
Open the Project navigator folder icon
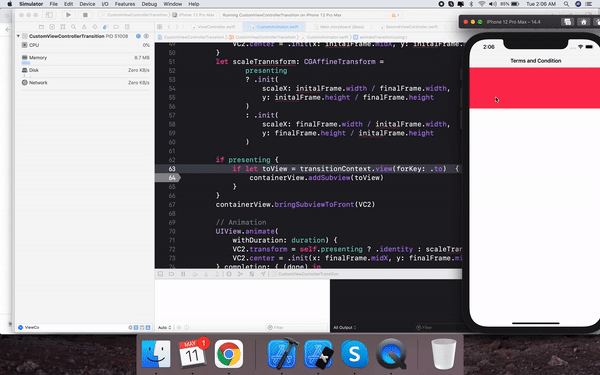tap(41, 27)
